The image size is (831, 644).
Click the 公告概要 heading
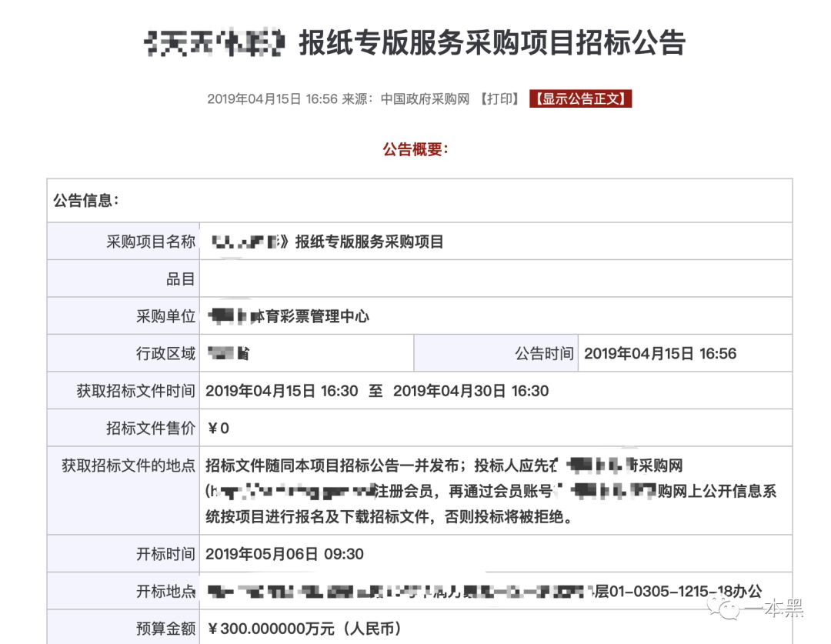(415, 149)
